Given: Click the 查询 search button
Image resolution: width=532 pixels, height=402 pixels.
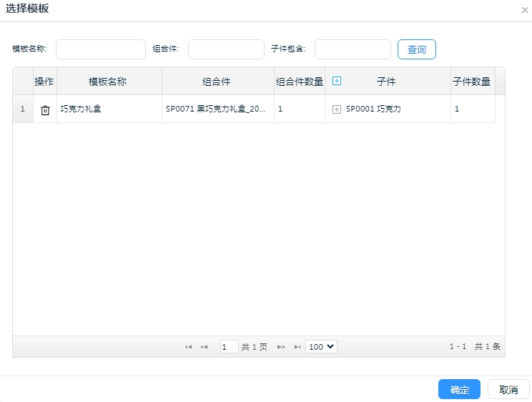Looking at the screenshot, I should click(x=417, y=49).
